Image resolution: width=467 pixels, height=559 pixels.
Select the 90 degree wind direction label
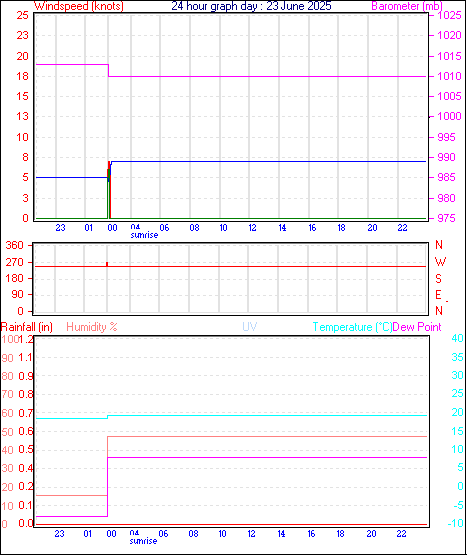[17, 294]
